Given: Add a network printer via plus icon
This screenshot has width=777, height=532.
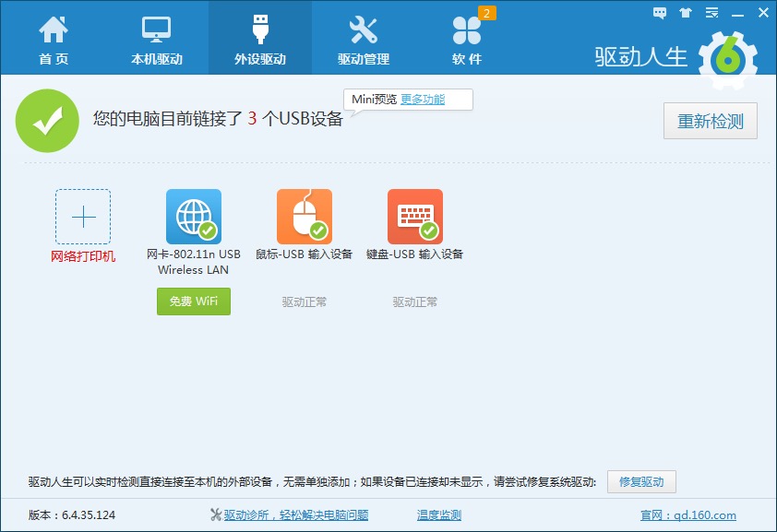Looking at the screenshot, I should [83, 217].
